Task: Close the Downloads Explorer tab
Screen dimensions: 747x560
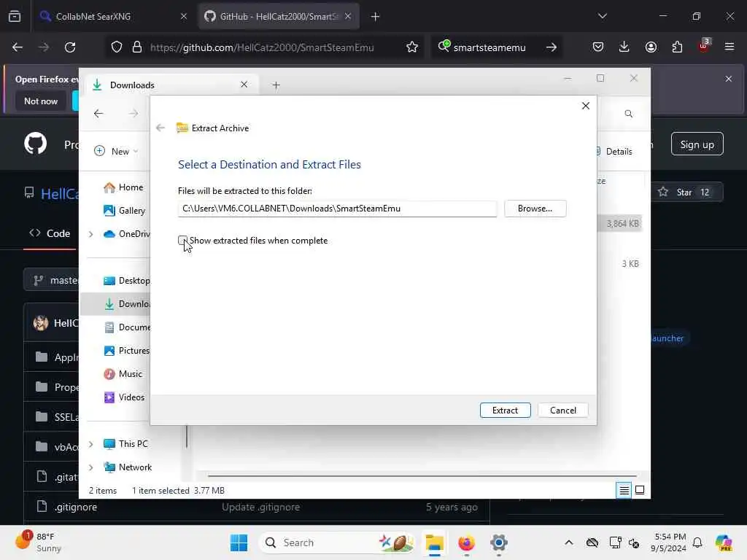Action: [244, 85]
